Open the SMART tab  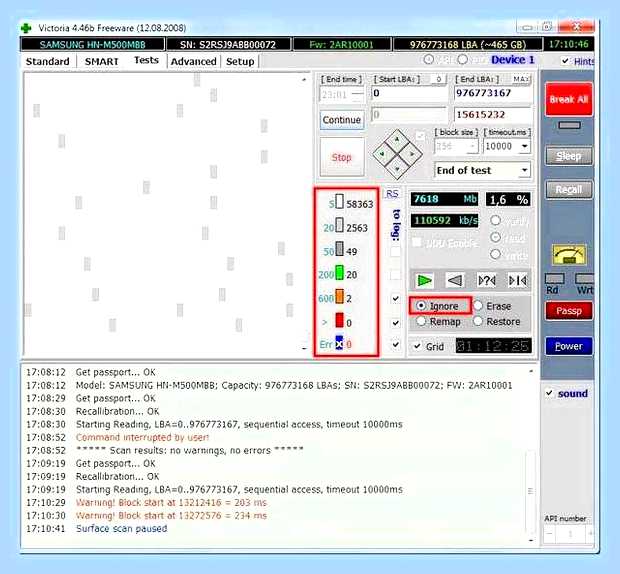(101, 62)
